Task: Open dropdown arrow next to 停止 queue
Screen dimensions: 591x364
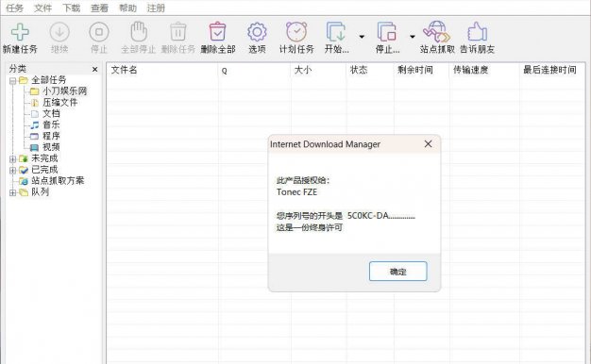Action: [x=413, y=37]
